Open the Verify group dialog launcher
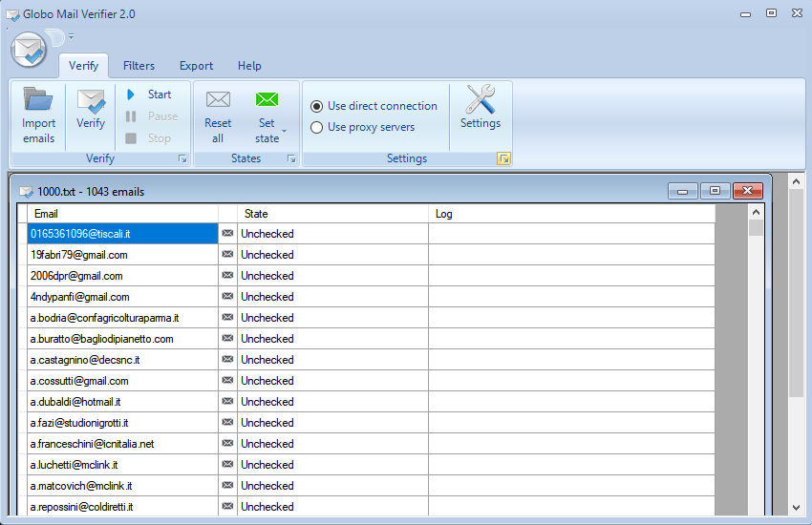812x525 pixels. click(x=182, y=158)
